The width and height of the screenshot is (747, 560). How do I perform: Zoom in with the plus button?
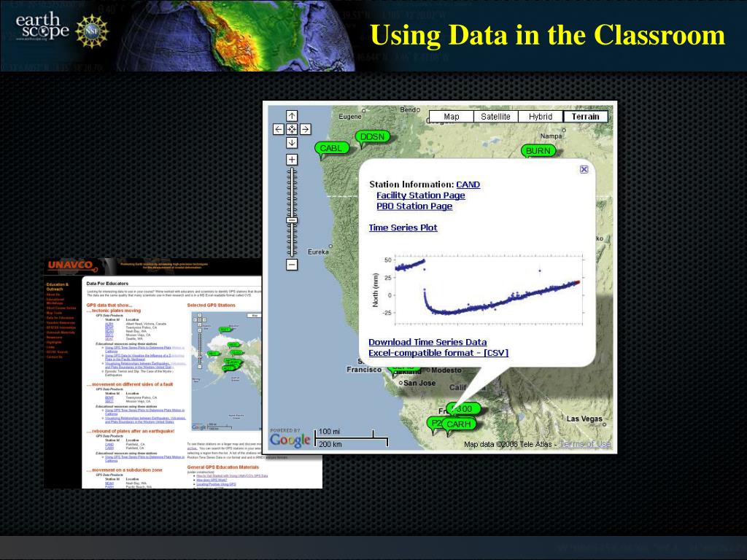point(292,160)
